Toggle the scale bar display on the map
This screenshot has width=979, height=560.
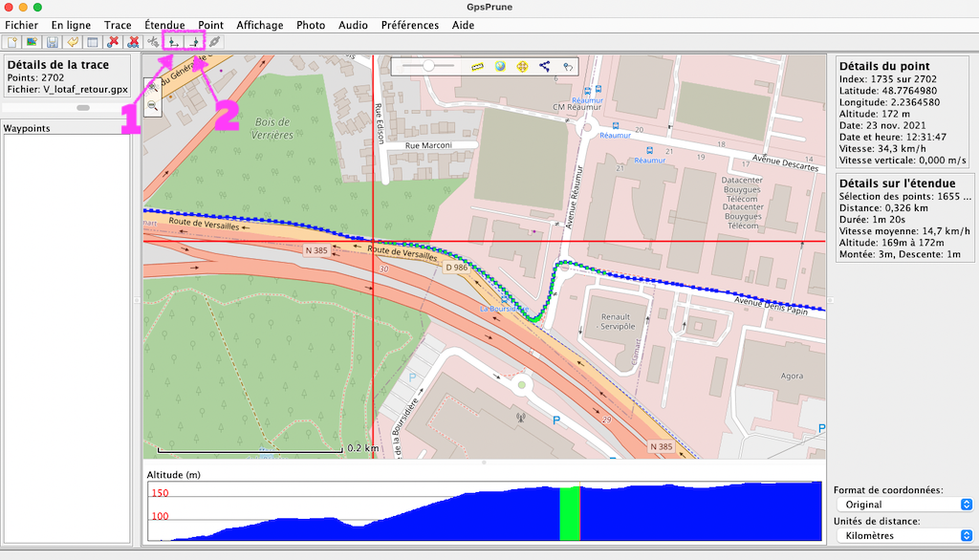[478, 66]
